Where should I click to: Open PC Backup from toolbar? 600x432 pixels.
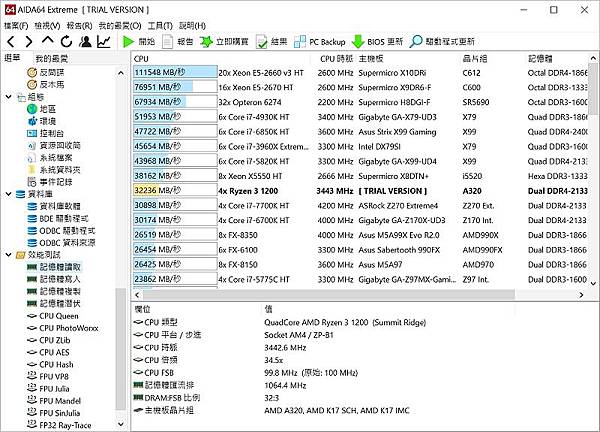[x=320, y=41]
